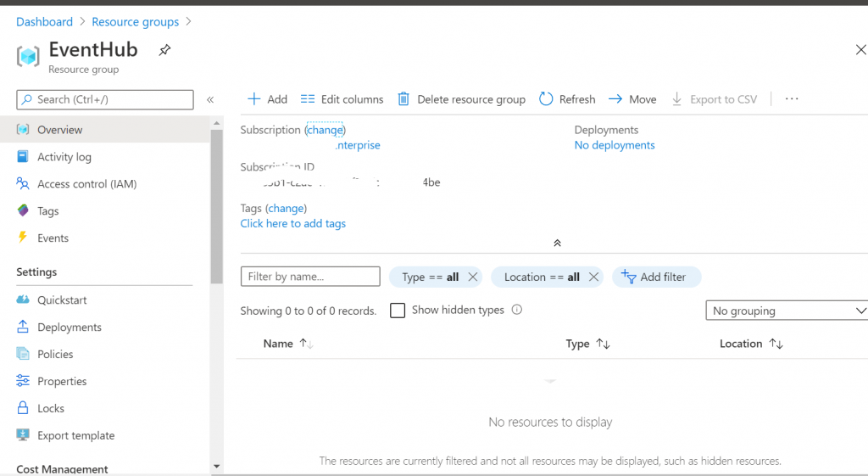Click the Tags icon in sidebar

pyautogui.click(x=23, y=210)
